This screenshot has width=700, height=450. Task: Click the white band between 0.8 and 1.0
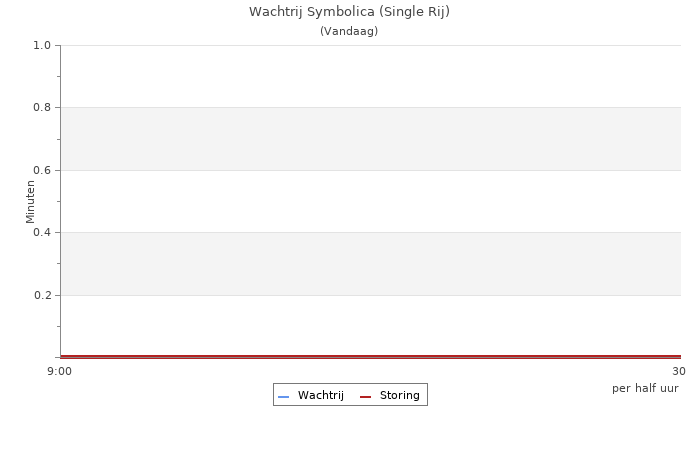(x=370, y=76)
